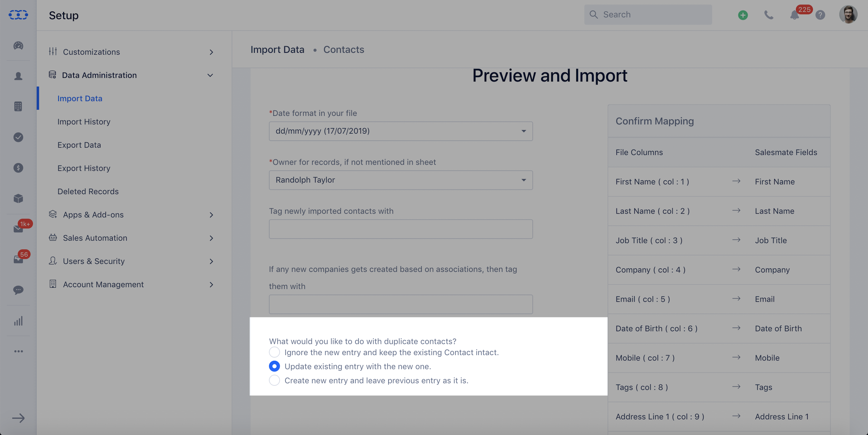Focus the Search input field
Image resolution: width=868 pixels, height=435 pixels.
click(648, 14)
